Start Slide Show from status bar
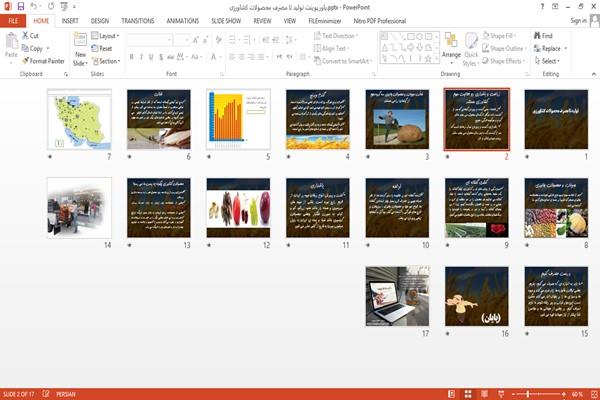The height and width of the screenshot is (400, 600). click(x=501, y=394)
